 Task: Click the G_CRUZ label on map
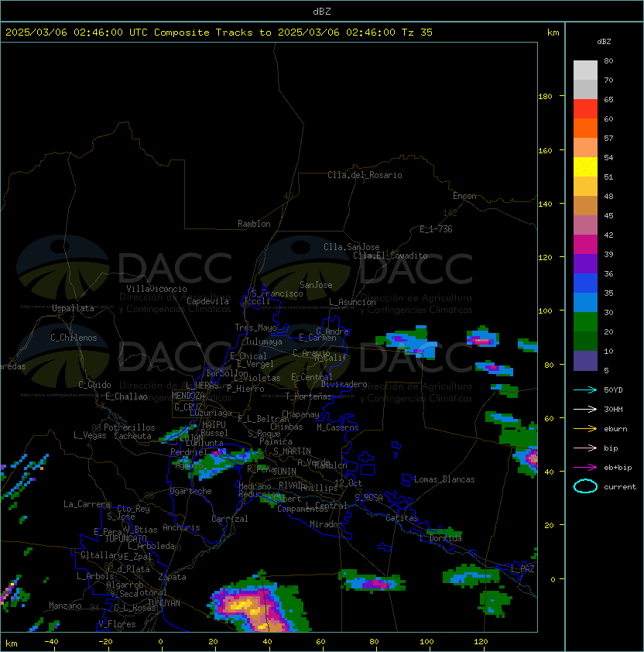coord(188,407)
